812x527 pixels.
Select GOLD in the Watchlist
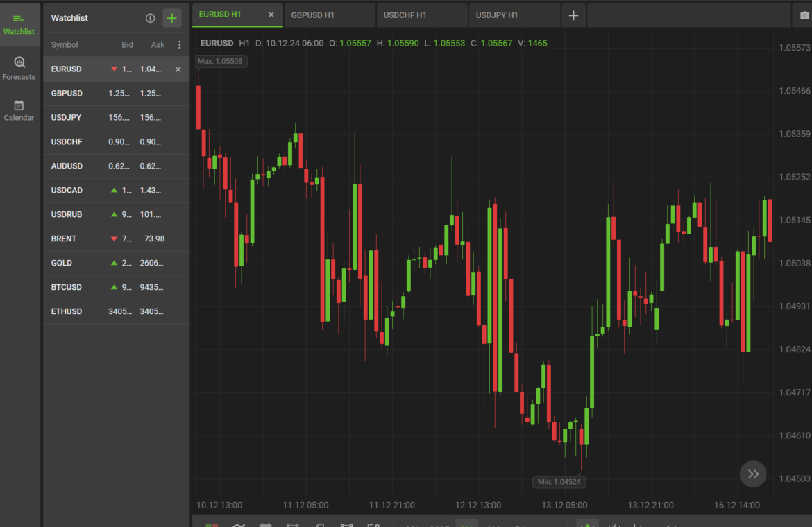(x=62, y=263)
